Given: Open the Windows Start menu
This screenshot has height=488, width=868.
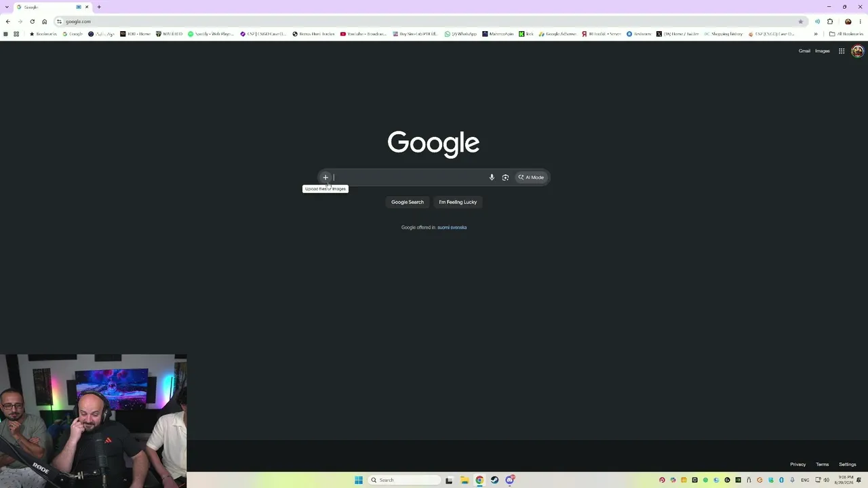Looking at the screenshot, I should coord(359,480).
